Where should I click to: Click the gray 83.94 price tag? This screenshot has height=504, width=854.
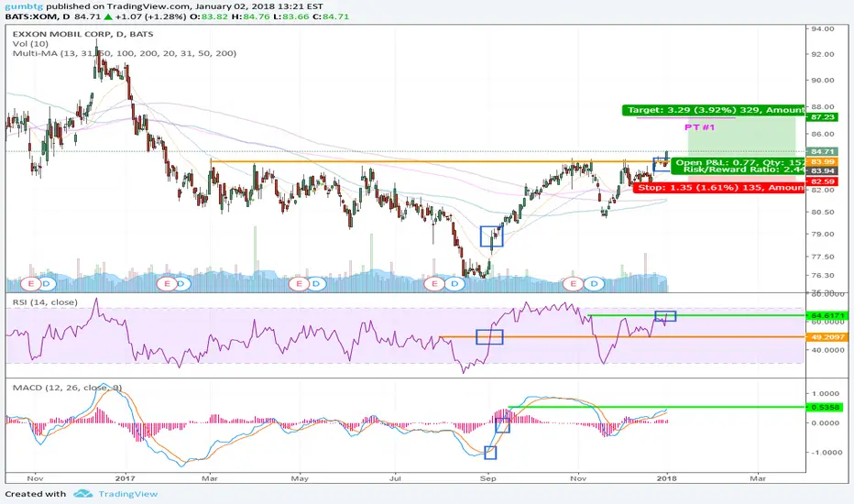pyautogui.click(x=823, y=171)
